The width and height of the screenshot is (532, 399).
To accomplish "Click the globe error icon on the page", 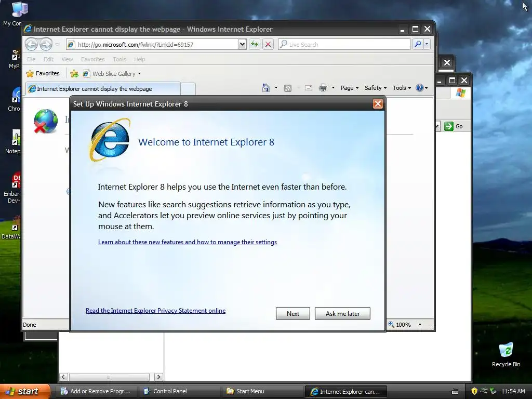I will (x=46, y=121).
